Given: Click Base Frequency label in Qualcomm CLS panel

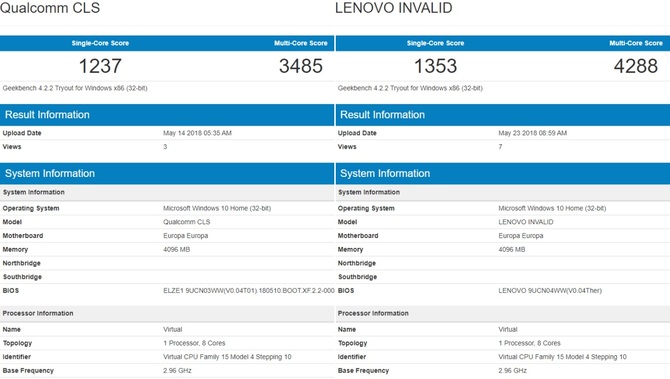Looking at the screenshot, I should click(x=28, y=370).
